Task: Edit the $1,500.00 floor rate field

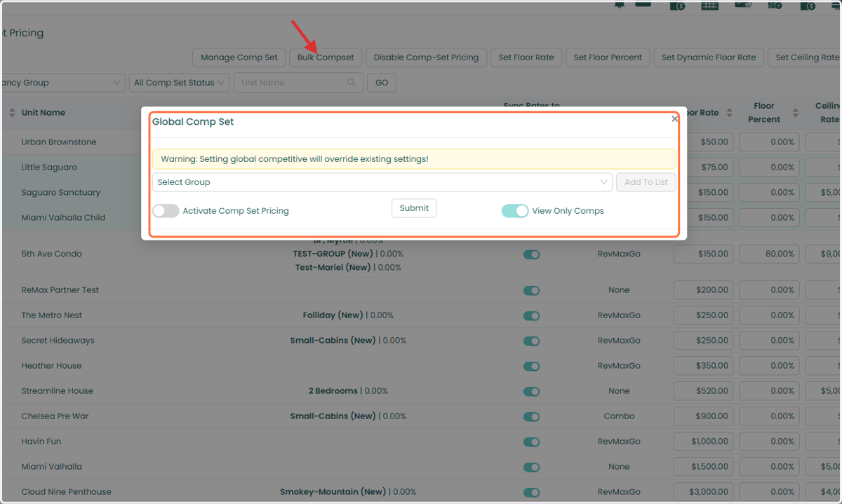Action: coord(704,467)
